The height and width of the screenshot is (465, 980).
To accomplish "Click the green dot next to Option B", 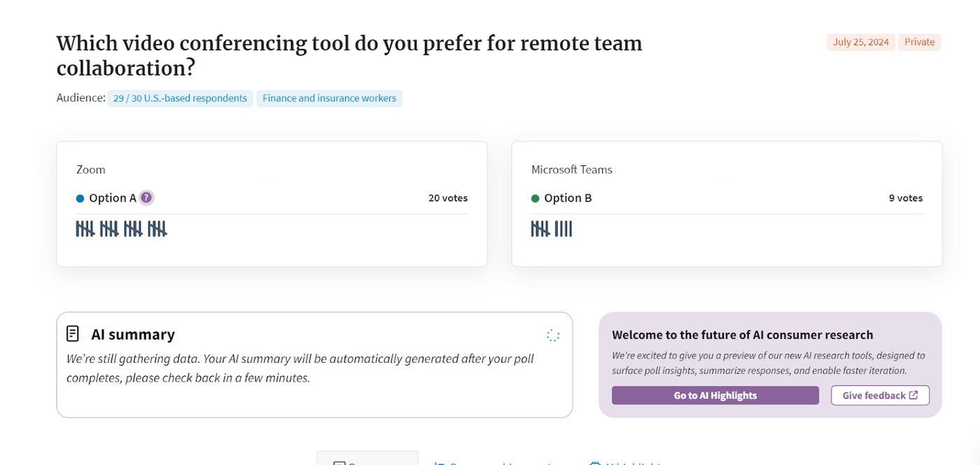I will click(535, 198).
